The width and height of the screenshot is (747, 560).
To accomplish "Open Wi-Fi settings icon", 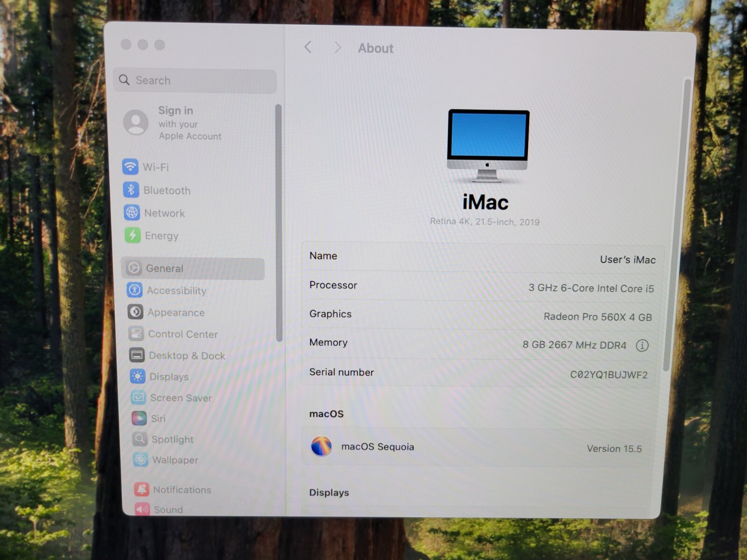I will [x=130, y=167].
